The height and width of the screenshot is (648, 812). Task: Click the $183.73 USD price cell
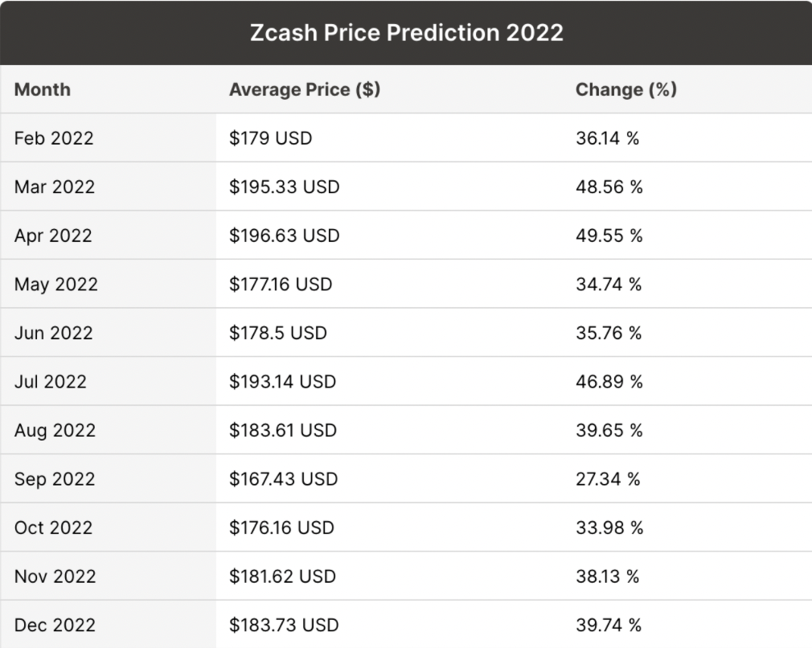[284, 625]
